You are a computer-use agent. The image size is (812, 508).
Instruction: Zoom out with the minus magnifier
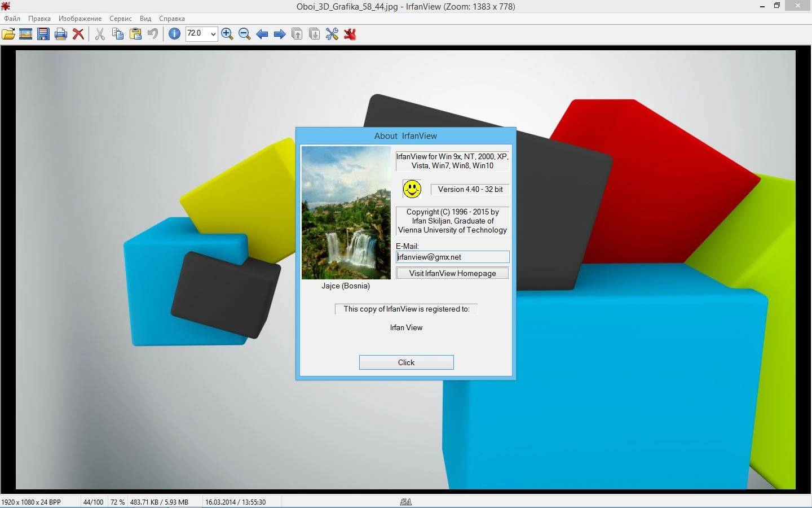pyautogui.click(x=245, y=34)
